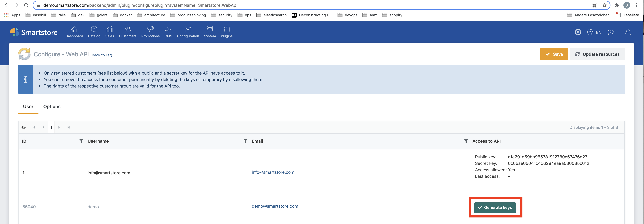Open the docker bookmark folder

click(x=122, y=15)
